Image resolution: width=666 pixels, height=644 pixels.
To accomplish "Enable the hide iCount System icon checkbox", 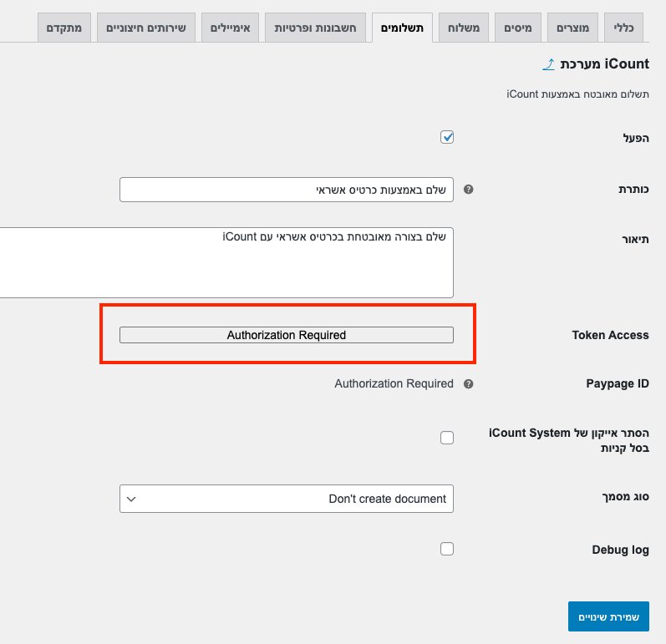I will click(447, 438).
